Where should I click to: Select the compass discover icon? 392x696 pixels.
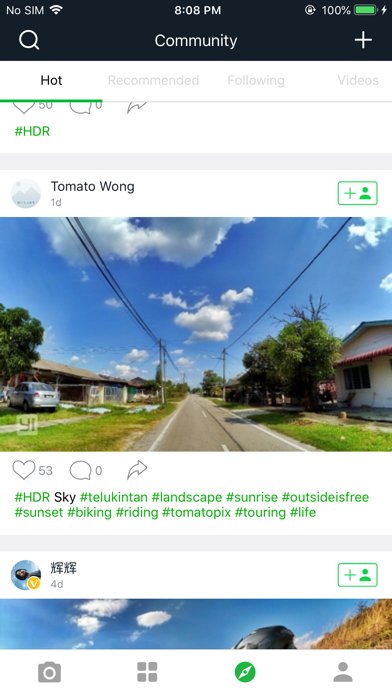click(x=245, y=672)
